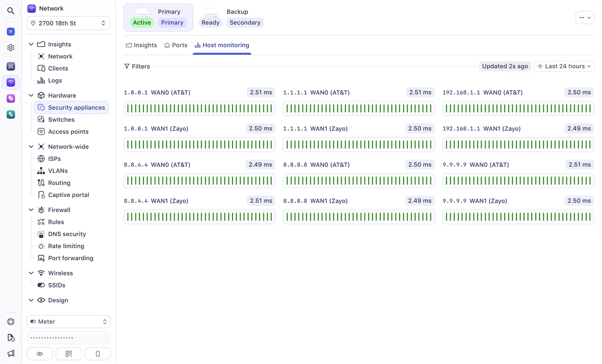602x364 pixels.
Task: Click the teal app icon in left rail
Action: (11, 114)
